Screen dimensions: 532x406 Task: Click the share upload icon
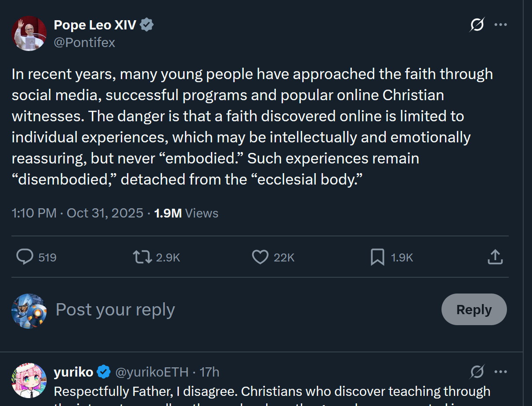pos(495,257)
